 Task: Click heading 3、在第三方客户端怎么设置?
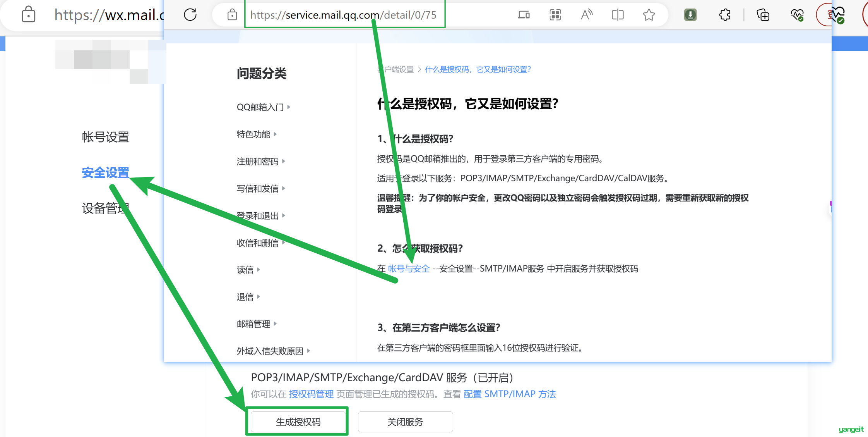439,328
